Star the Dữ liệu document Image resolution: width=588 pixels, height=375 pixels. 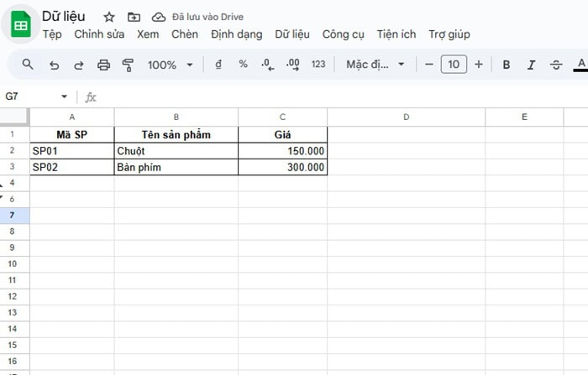pyautogui.click(x=108, y=17)
